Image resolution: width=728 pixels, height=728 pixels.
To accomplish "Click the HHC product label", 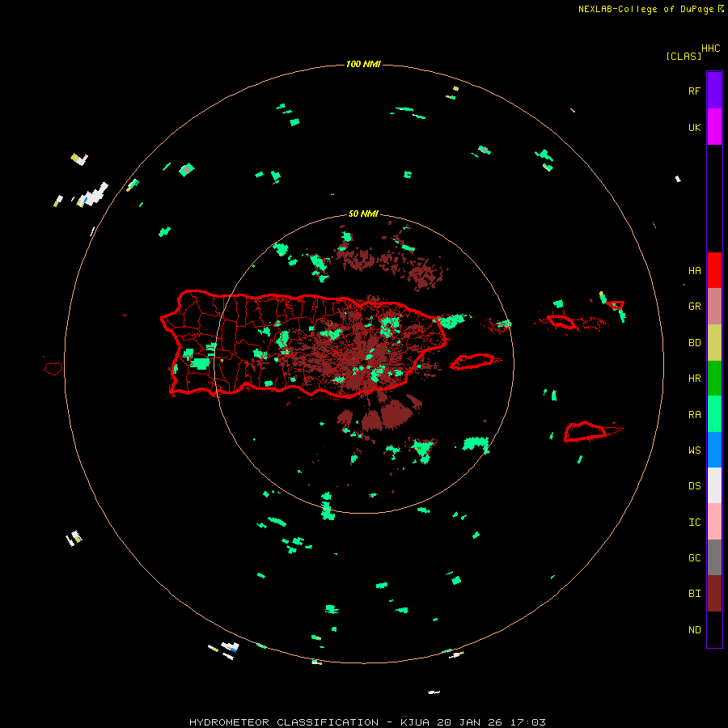I will point(711,49).
